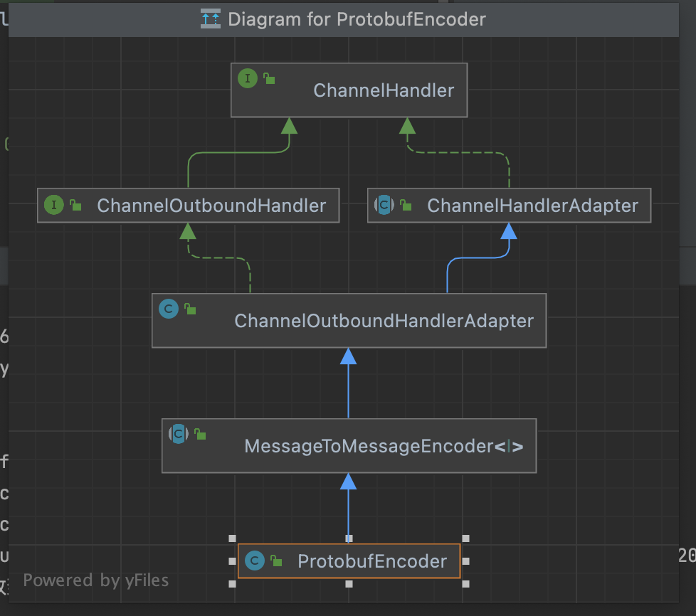Click the class icon on ChannelOutboundHandlerAdapter node
Image resolution: width=696 pixels, height=616 pixels.
[169, 309]
